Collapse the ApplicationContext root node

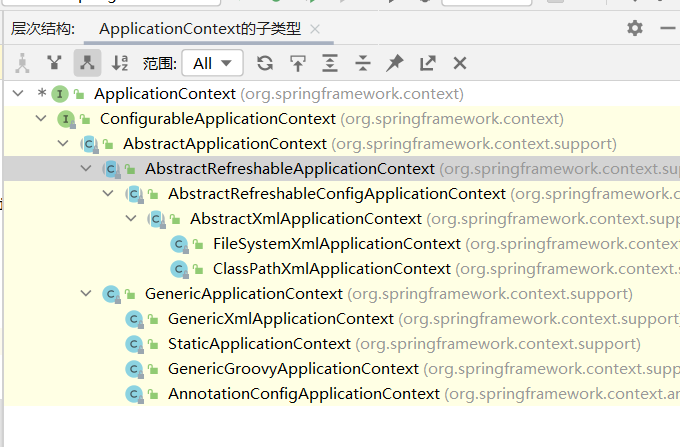[x=18, y=93]
